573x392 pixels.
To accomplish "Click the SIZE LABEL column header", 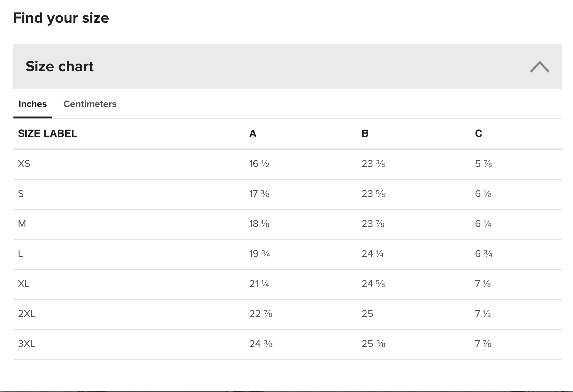I will tap(48, 133).
